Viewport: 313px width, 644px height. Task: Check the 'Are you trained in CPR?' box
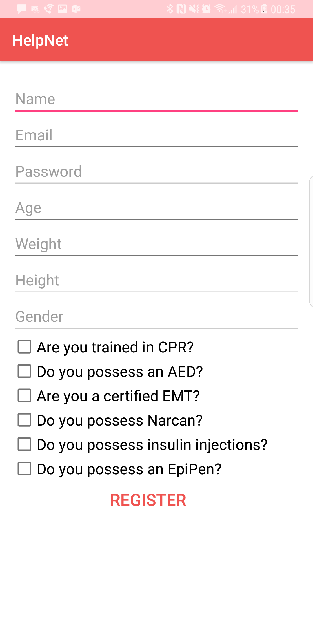tap(24, 347)
